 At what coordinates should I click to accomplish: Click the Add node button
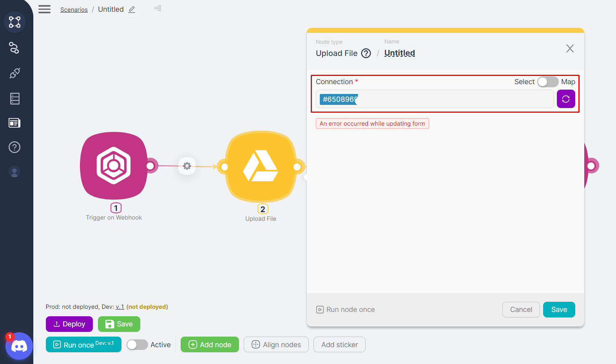click(x=210, y=345)
